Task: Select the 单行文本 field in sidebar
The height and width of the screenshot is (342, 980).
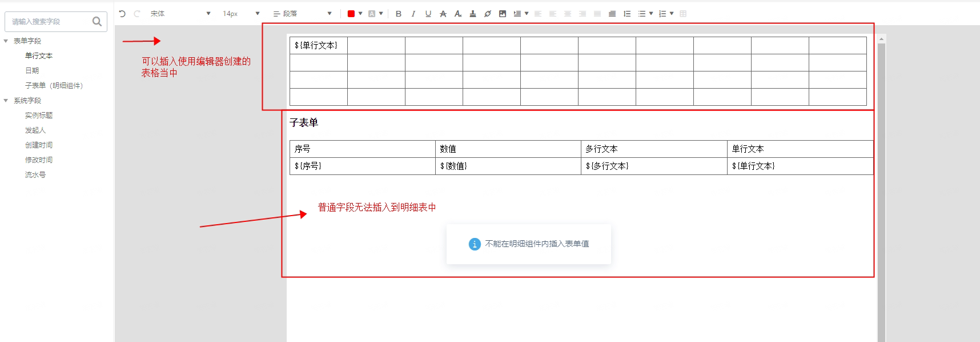Action: (x=39, y=56)
